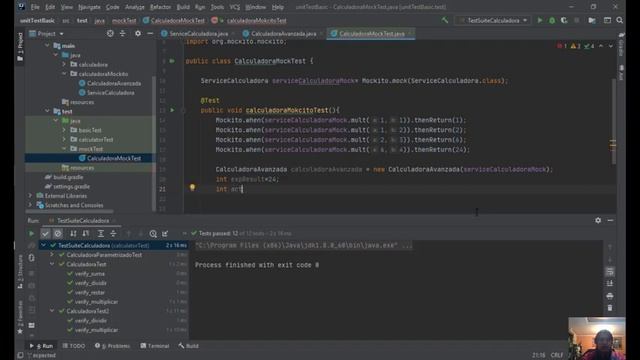
Task: Click the error indicator in editor corner
Action: pos(562,46)
